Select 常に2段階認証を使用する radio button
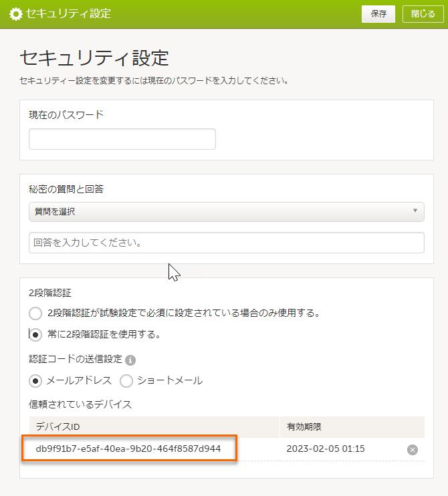Viewport: 448px width, 496px height. tap(35, 334)
